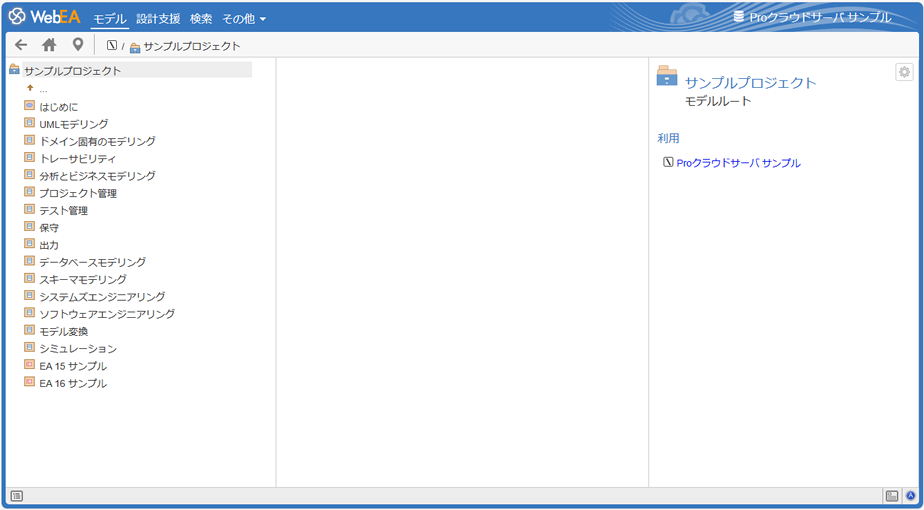
Task: Click the root icon beside Proクラウドサーバ サンプル link
Action: [x=668, y=162]
